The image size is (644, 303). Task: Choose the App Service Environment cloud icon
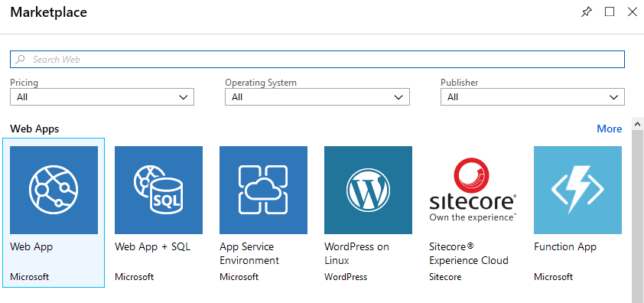263,190
